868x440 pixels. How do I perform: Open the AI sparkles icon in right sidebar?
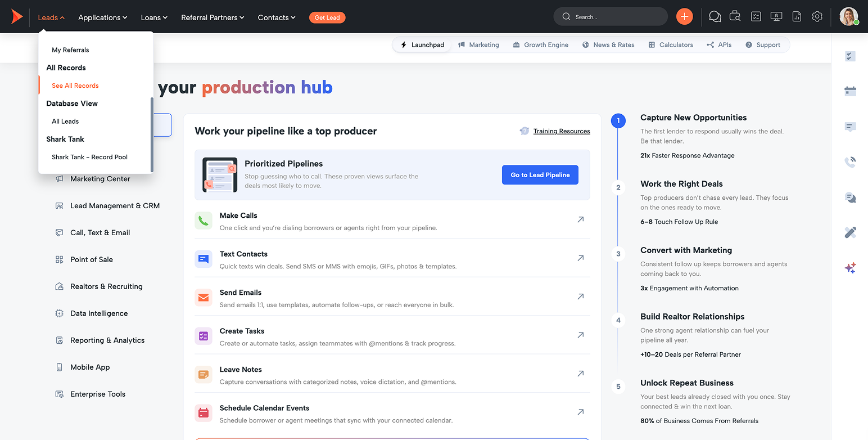point(850,268)
